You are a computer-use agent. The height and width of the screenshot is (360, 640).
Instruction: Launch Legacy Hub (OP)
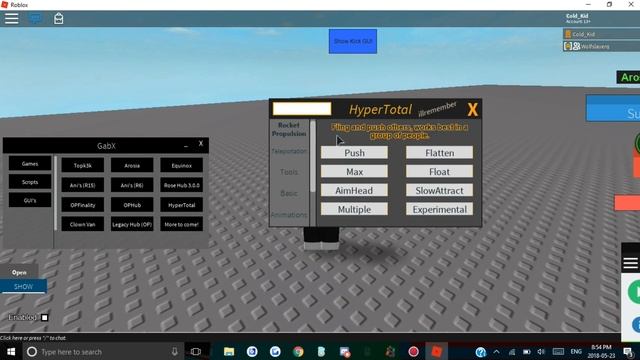(x=132, y=224)
